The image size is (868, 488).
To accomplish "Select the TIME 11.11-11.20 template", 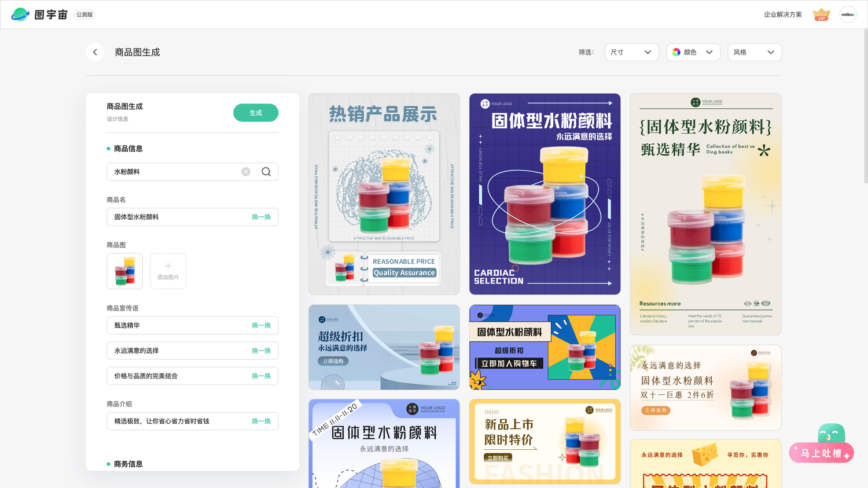I will [384, 443].
